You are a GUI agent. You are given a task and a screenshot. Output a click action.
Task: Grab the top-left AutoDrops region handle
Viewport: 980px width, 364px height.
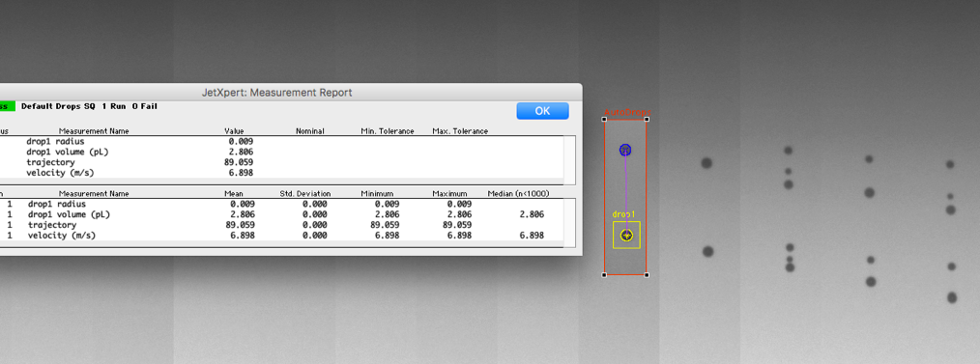click(x=604, y=120)
